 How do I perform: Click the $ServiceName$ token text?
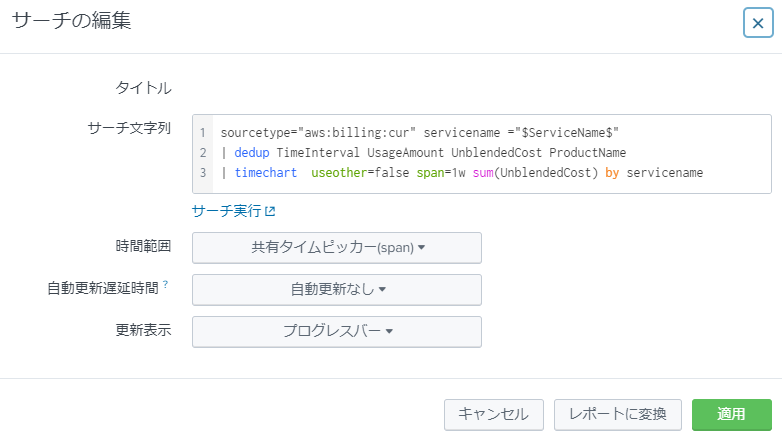(x=567, y=133)
